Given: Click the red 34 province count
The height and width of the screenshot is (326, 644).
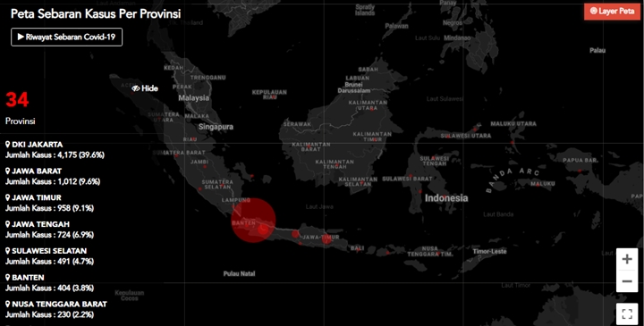Looking at the screenshot, I should (17, 100).
